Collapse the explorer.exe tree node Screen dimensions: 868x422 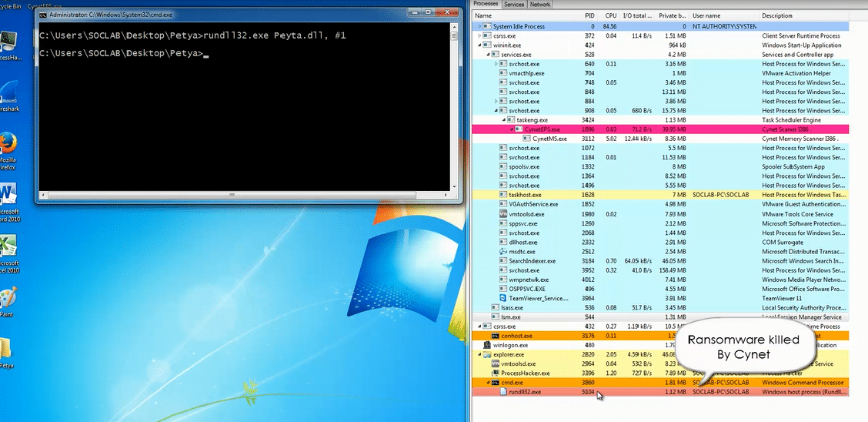[480, 354]
